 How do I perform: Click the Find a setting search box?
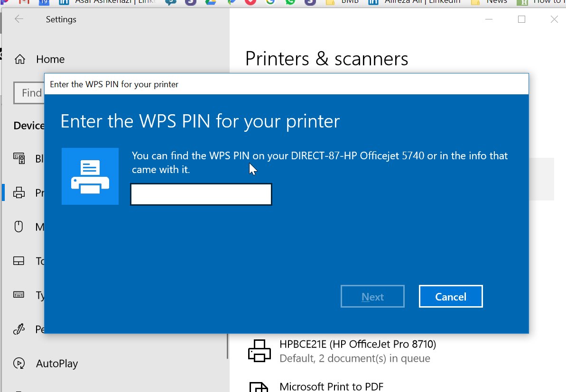(29, 92)
